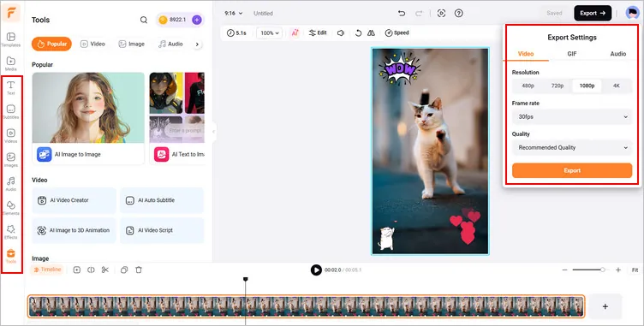Viewport: 644px width, 326px height.
Task: Select 720p resolution
Action: click(x=558, y=86)
